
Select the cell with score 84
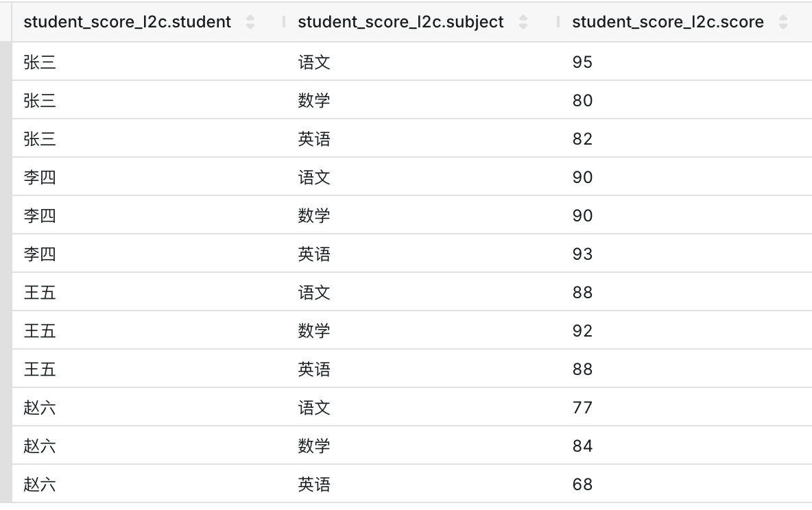pos(582,446)
